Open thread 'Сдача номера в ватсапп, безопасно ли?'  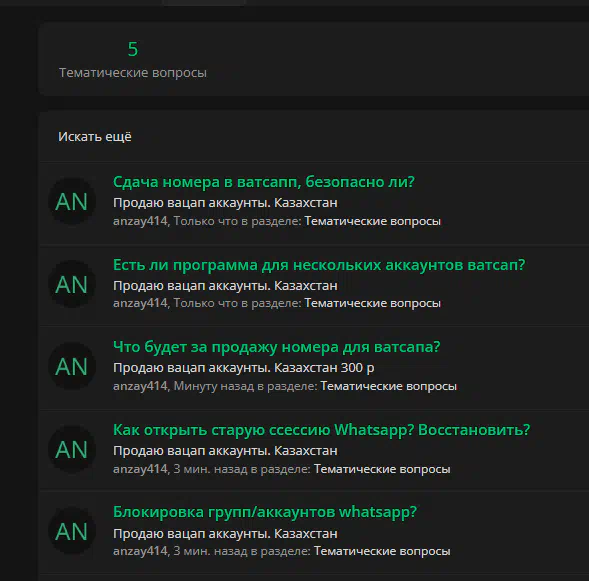[264, 182]
